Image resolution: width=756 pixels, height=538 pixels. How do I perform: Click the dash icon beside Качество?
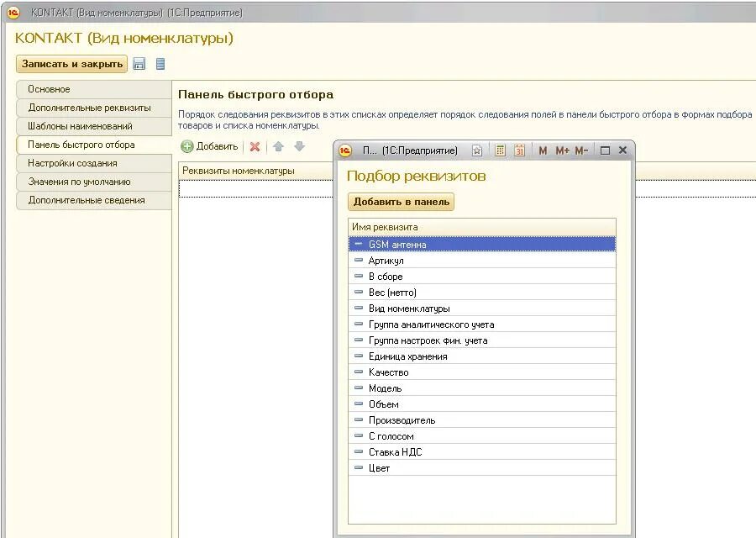point(358,372)
